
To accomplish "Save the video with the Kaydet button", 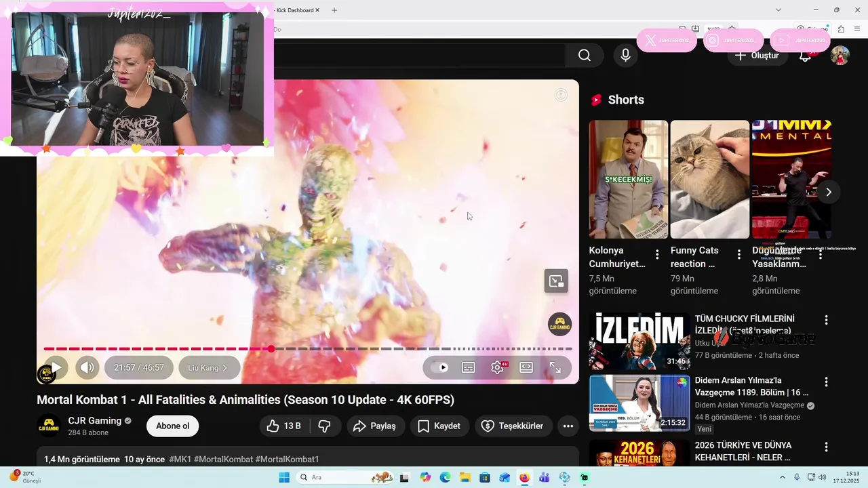I will coord(439,426).
